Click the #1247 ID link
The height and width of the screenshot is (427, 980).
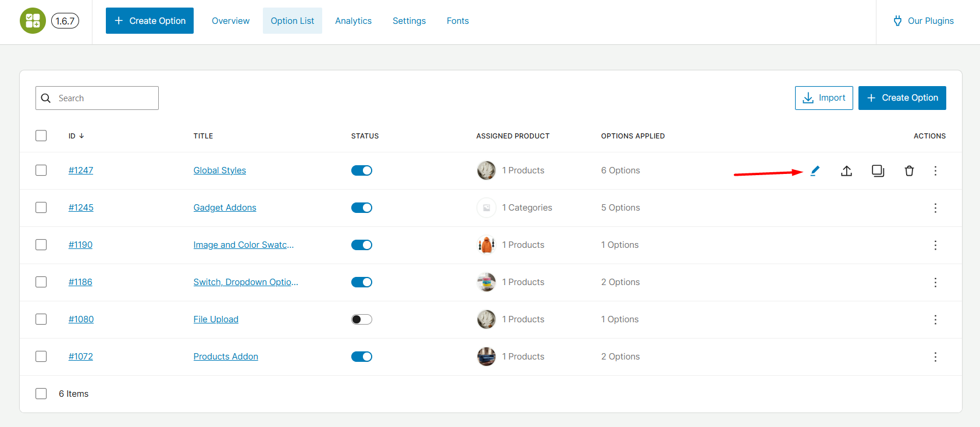pos(81,170)
